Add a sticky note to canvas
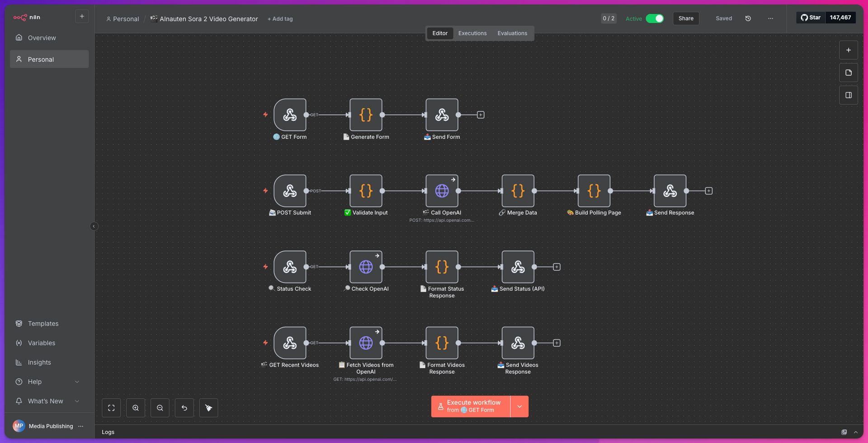 (x=849, y=73)
